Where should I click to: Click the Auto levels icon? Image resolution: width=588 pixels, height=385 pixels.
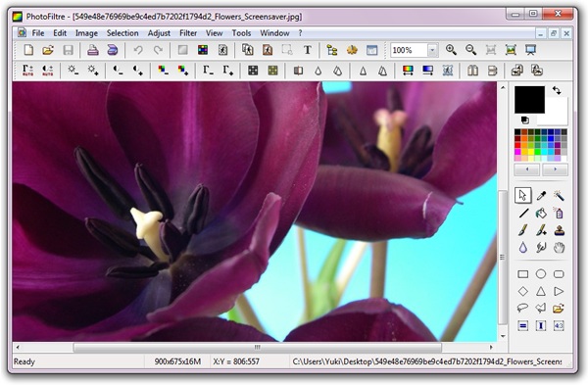27,71
